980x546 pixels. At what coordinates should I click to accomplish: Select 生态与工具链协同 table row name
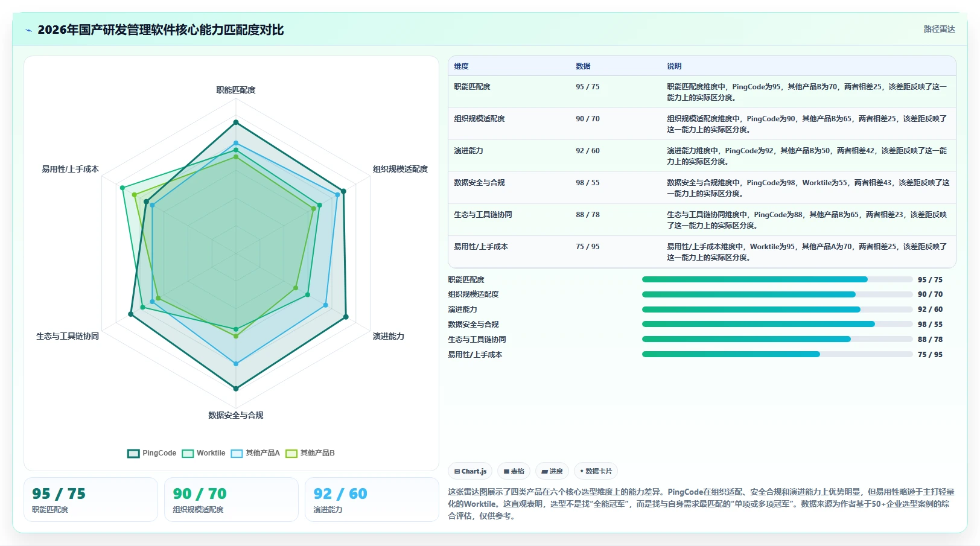pyautogui.click(x=483, y=215)
